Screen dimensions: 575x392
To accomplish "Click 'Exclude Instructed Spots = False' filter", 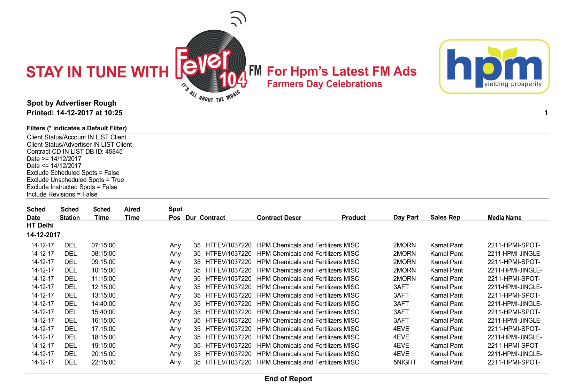I will click(72, 187).
